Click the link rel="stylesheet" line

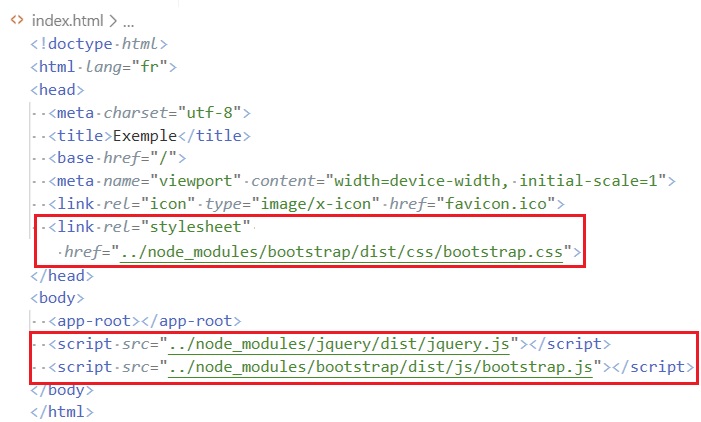click(149, 227)
